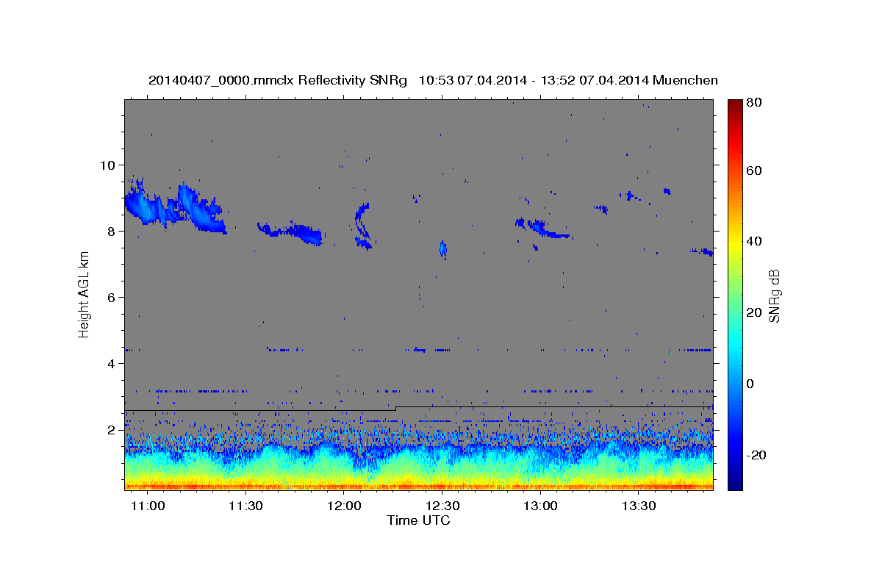
Task: Click the colorbar value 80
Action: coord(753,103)
